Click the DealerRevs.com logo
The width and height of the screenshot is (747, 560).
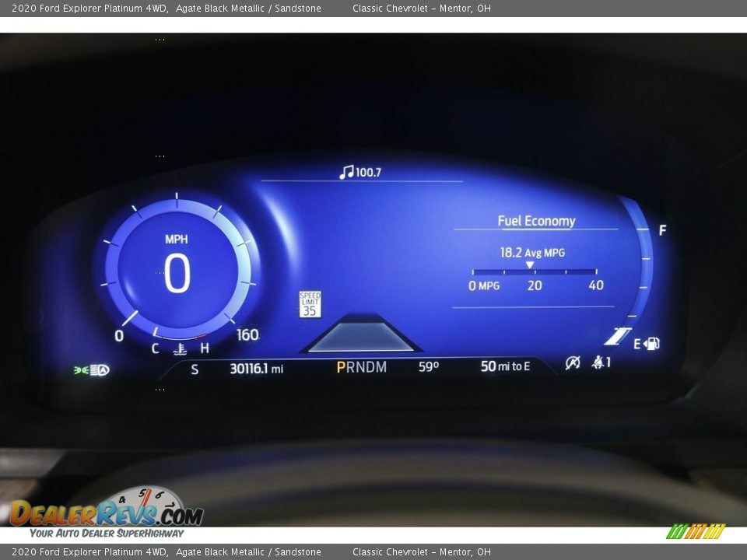pyautogui.click(x=107, y=513)
